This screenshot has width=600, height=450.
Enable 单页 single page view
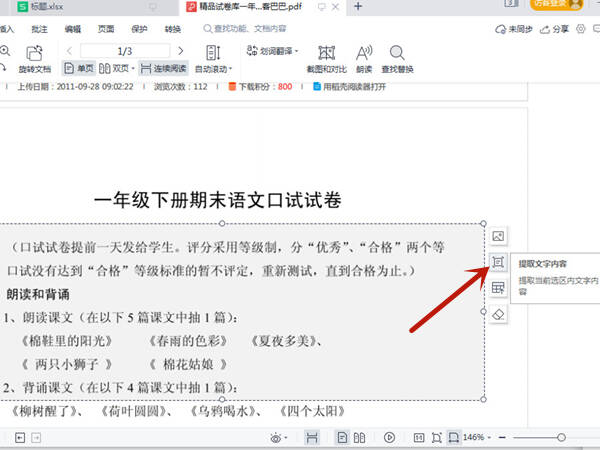[x=79, y=68]
